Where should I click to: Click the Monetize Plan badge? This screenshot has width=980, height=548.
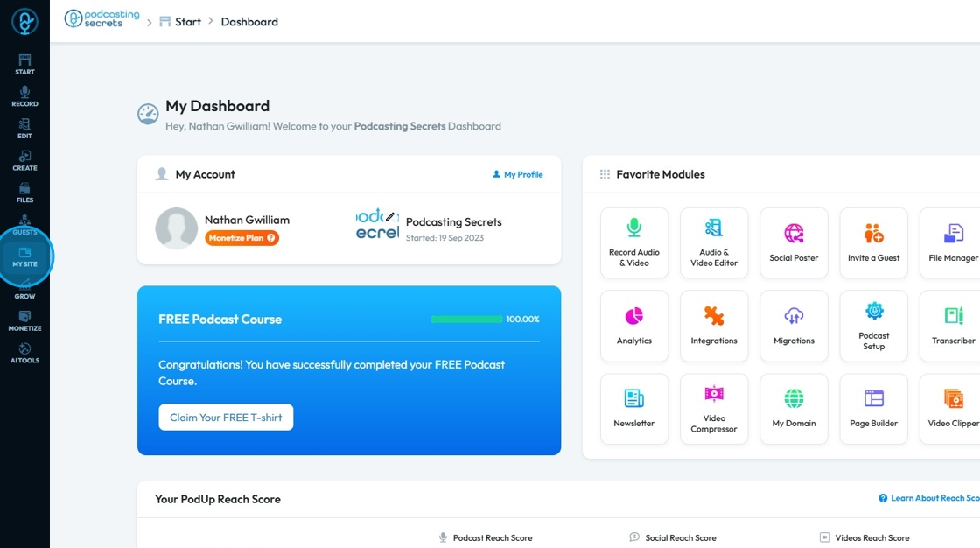click(241, 238)
